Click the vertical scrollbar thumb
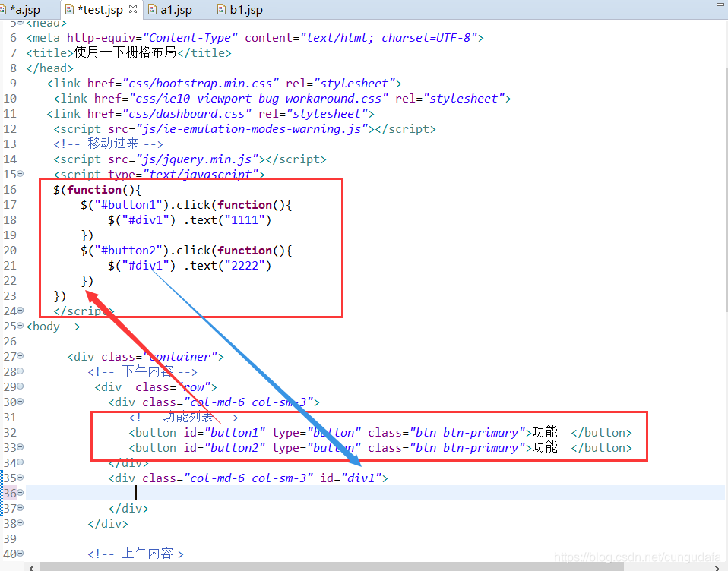This screenshot has height=571, width=728. (726, 189)
